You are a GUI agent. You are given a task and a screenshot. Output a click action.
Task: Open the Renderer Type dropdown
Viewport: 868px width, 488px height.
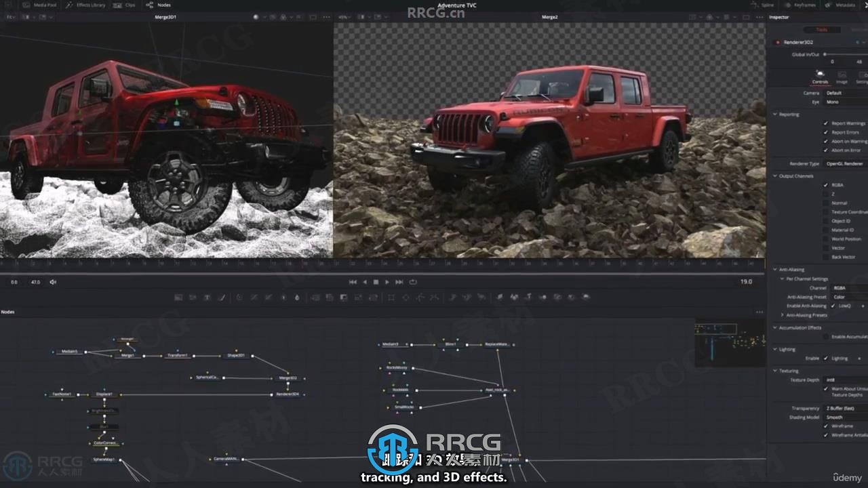(846, 163)
